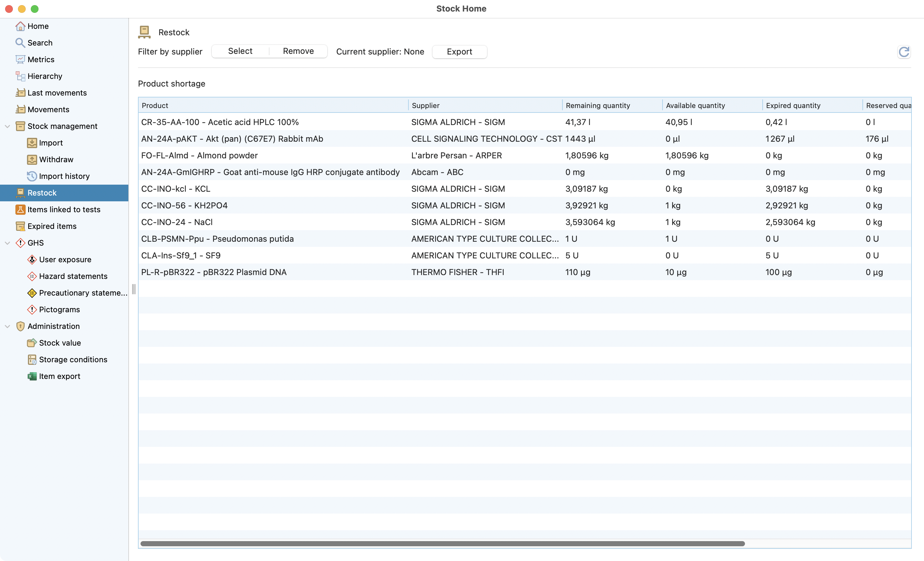
Task: Open the Home page
Action: click(x=38, y=26)
